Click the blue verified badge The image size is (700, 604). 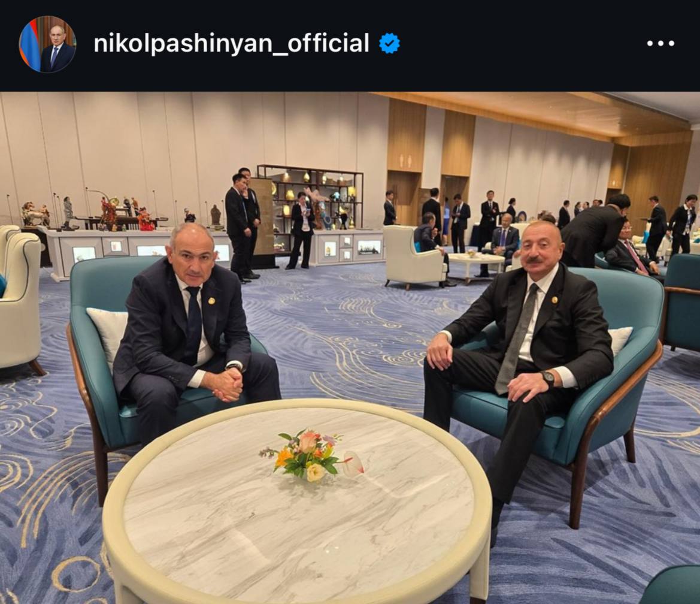pyautogui.click(x=389, y=43)
